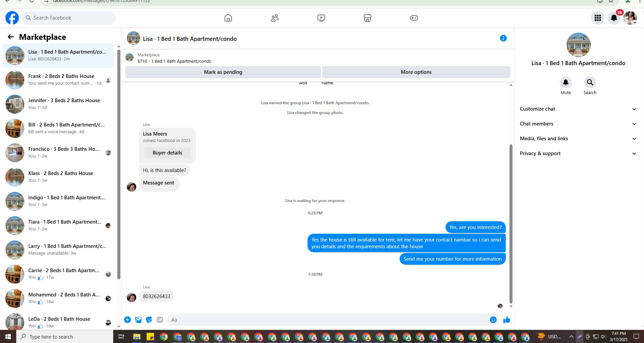Mute this conversation with the bell icon
The width and height of the screenshot is (644, 343).
pyautogui.click(x=566, y=82)
